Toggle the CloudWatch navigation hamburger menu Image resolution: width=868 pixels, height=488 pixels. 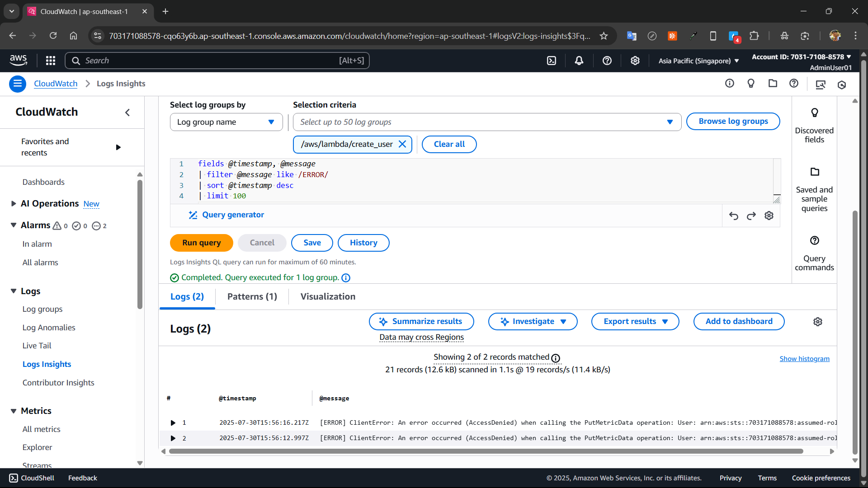[x=18, y=84]
